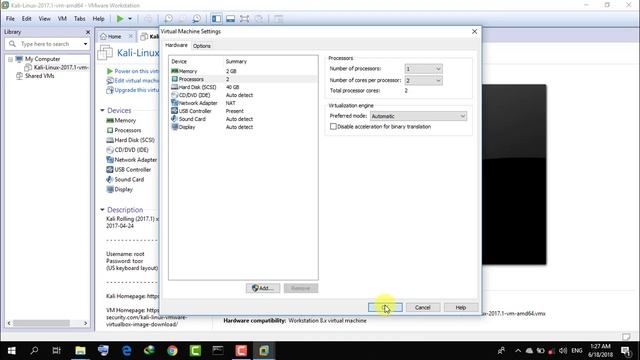Open the library search dropdown arrow
The height and width of the screenshot is (360, 640).
85,44
